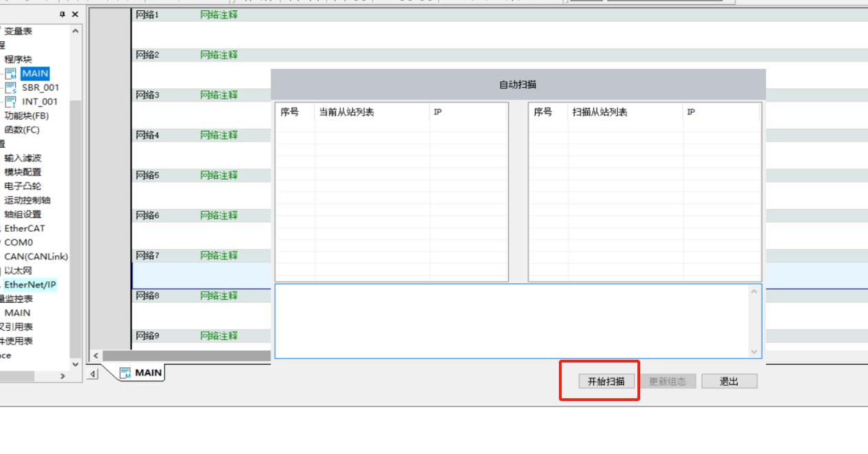The image size is (868, 454).
Task: Open 函数(FC) in the tree
Action: click(x=22, y=129)
